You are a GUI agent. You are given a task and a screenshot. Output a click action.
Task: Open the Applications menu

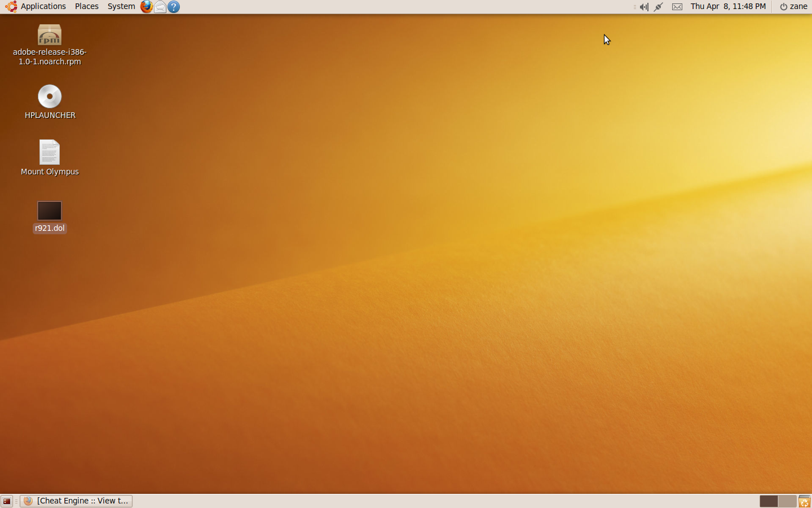(43, 6)
